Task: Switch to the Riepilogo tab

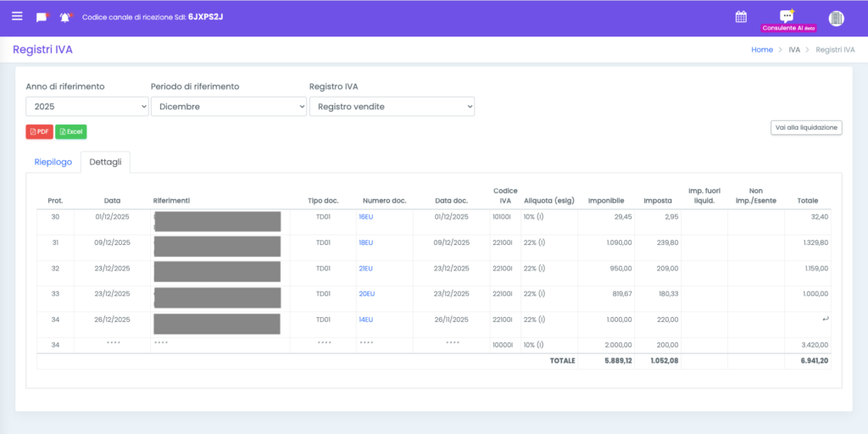Action: point(53,162)
